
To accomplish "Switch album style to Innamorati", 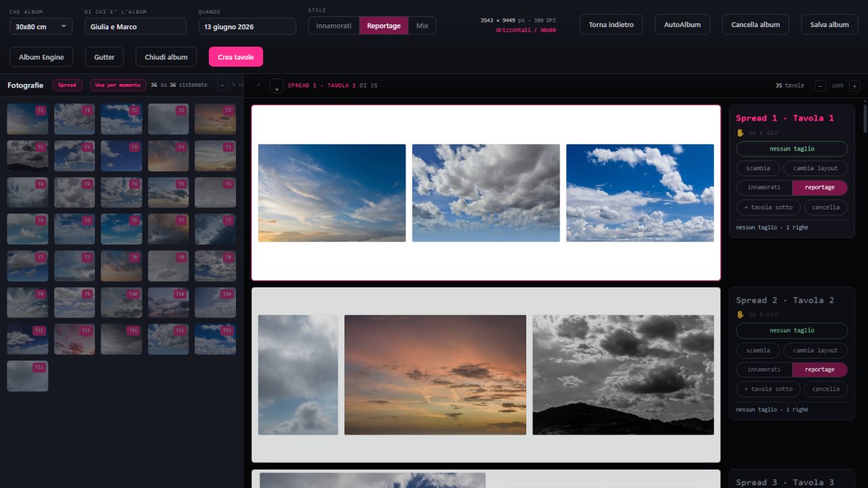I will [334, 26].
